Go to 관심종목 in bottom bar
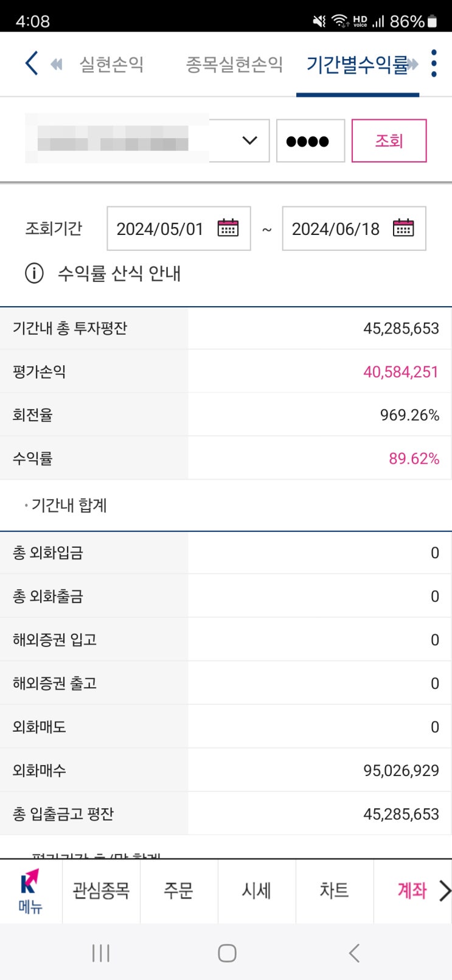Screen dimensions: 452x980 tap(101, 891)
